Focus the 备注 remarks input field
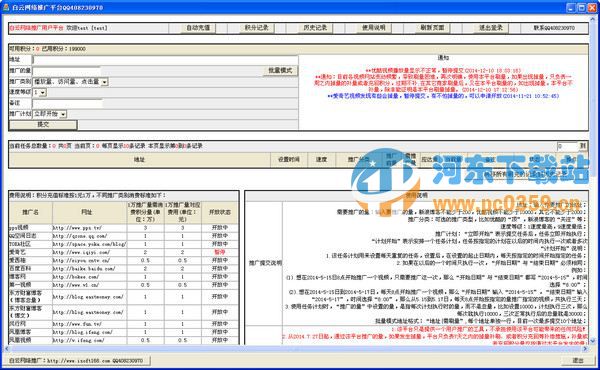 pyautogui.click(x=67, y=103)
